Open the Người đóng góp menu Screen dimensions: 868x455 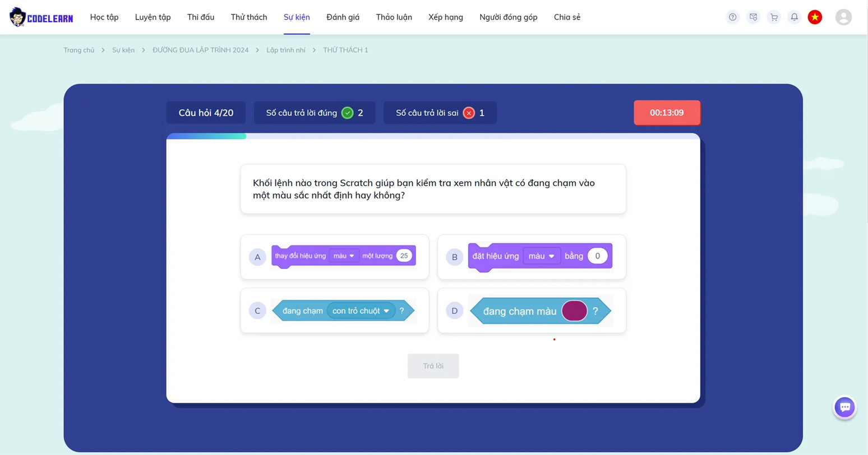tap(508, 17)
